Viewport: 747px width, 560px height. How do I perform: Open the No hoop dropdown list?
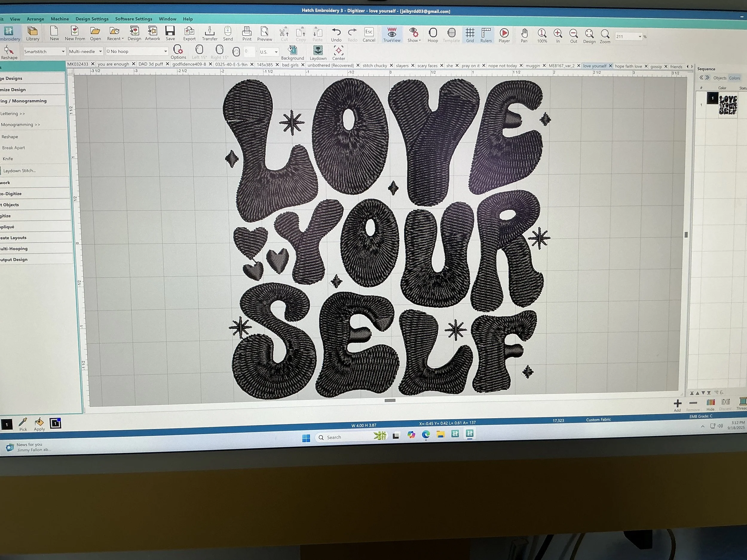[x=166, y=51]
